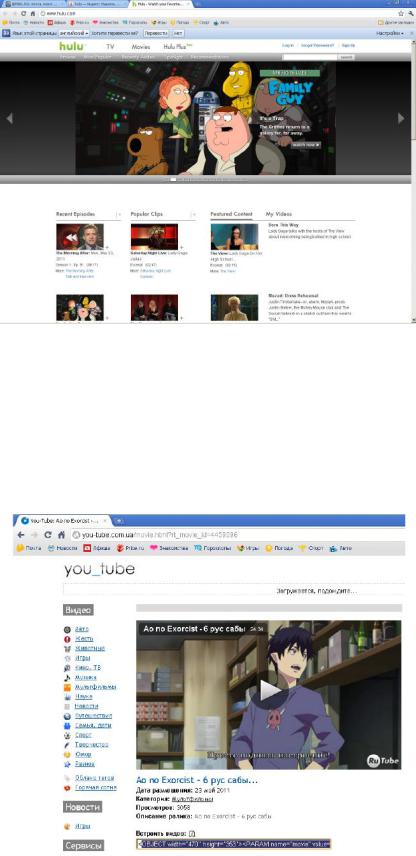This screenshot has height=856, width=416.
Task: Open the translate language dropdown in Hulu window
Action: (74, 33)
